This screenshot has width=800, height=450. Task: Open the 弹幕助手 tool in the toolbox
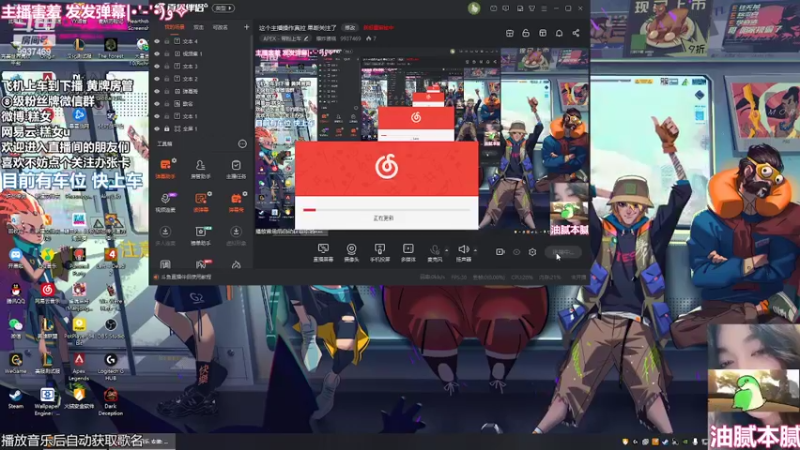click(165, 169)
